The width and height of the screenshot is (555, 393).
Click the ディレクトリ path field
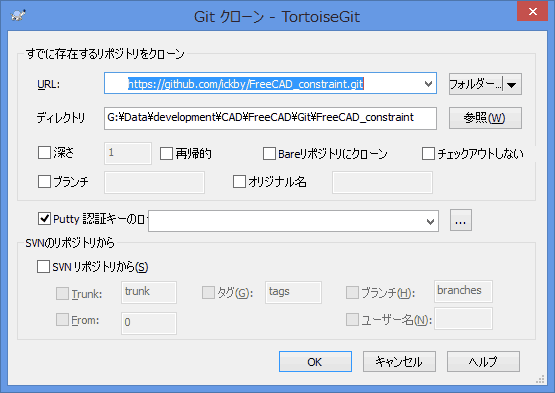[270, 118]
